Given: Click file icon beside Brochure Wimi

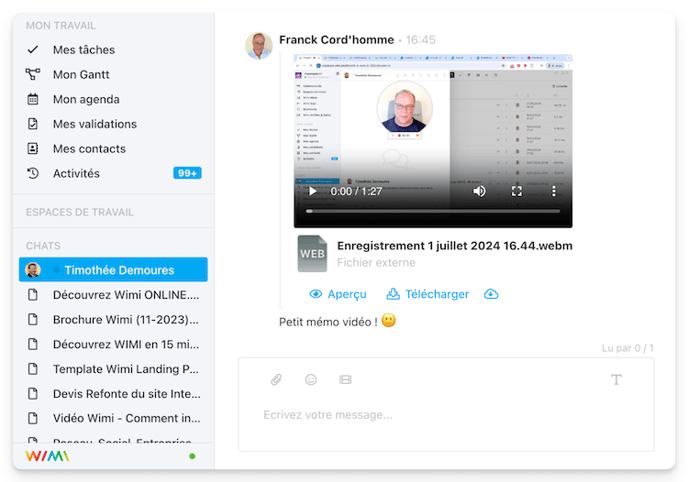Looking at the screenshot, I should point(33,319).
